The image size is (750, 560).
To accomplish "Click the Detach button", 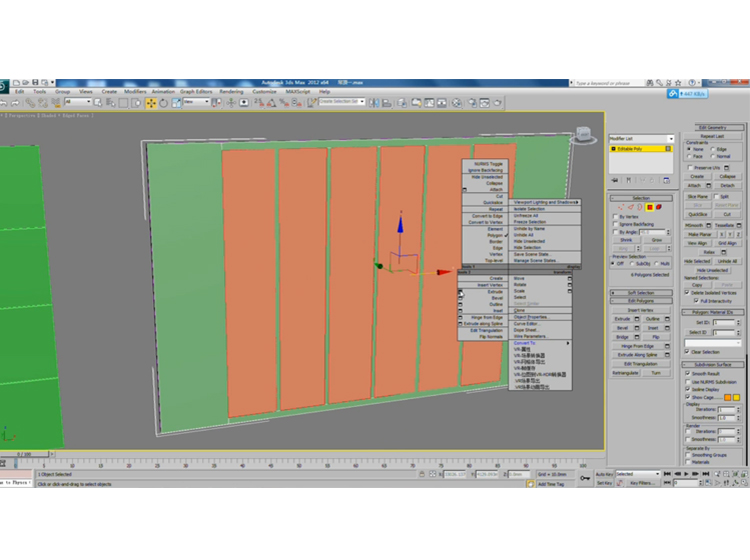I will point(727,186).
